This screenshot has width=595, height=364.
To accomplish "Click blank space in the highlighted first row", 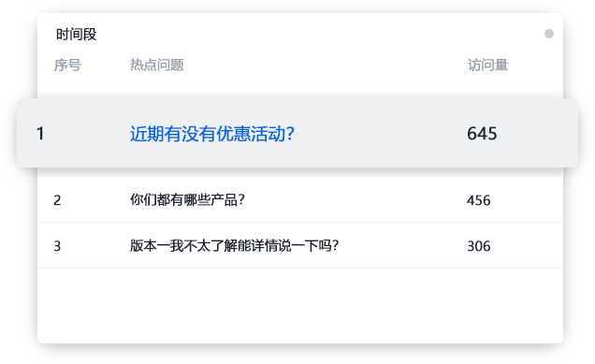I will [380, 134].
